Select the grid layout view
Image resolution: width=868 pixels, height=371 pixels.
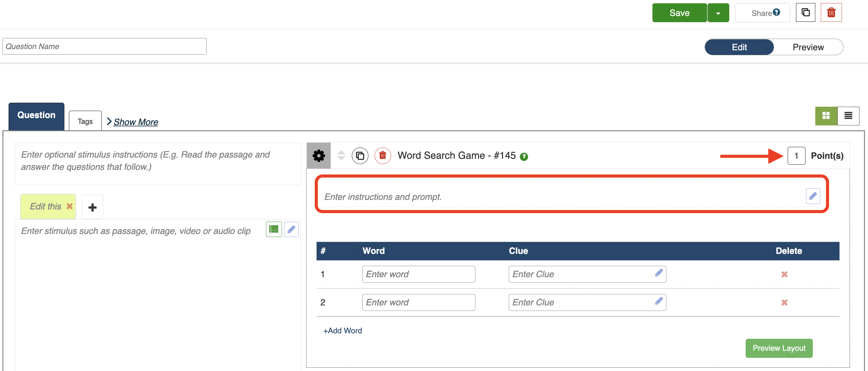point(826,116)
